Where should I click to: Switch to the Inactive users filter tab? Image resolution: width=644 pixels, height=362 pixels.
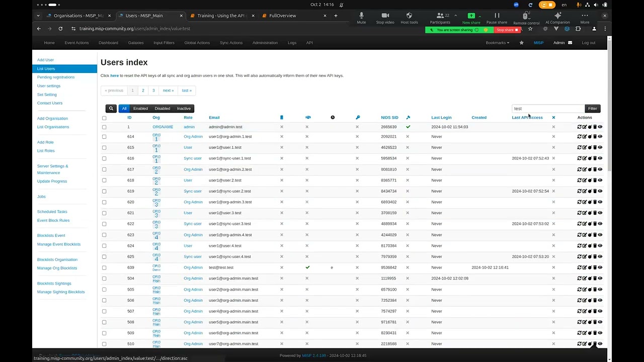184,109
